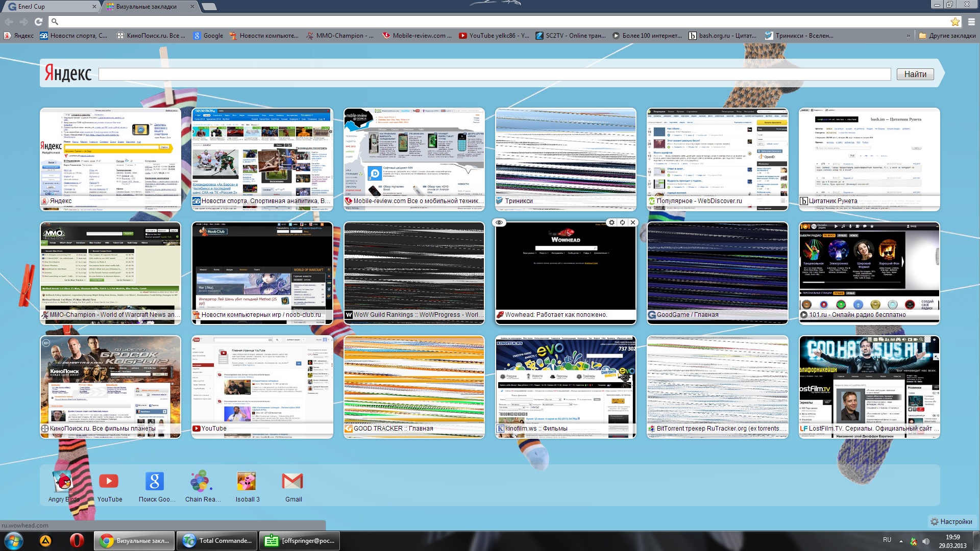980x551 pixels.
Task: Open GOOD TRACKER tile
Action: (x=414, y=387)
